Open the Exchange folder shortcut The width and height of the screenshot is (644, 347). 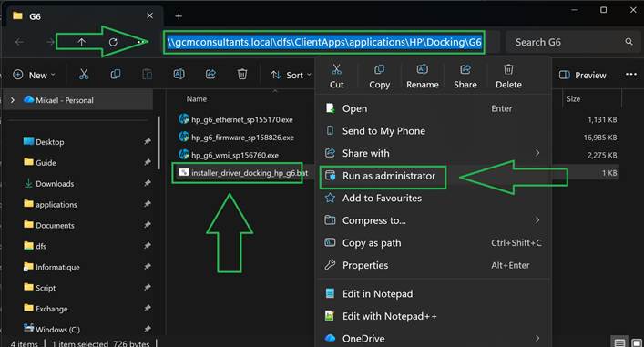[x=51, y=309]
